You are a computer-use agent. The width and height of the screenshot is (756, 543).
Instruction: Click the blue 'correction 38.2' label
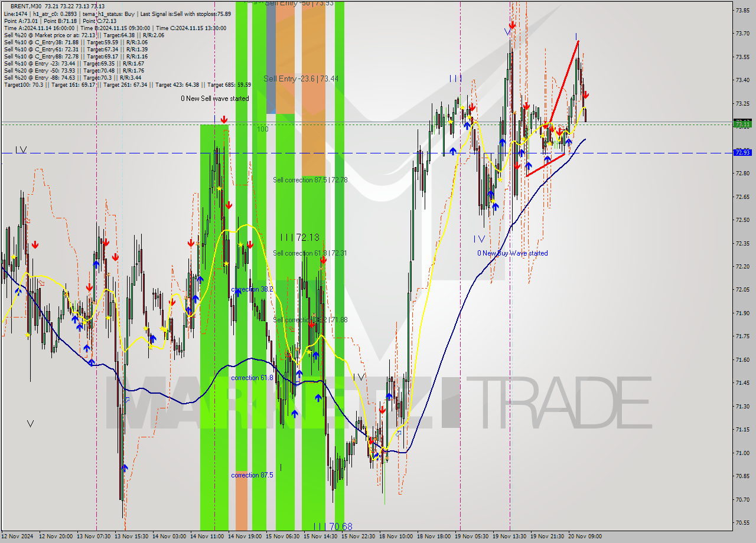click(x=252, y=289)
